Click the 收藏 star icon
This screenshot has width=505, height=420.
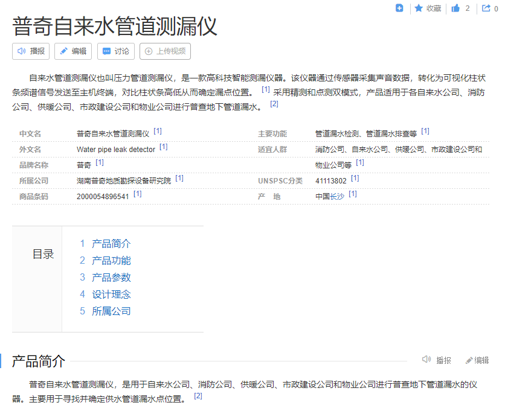(419, 8)
